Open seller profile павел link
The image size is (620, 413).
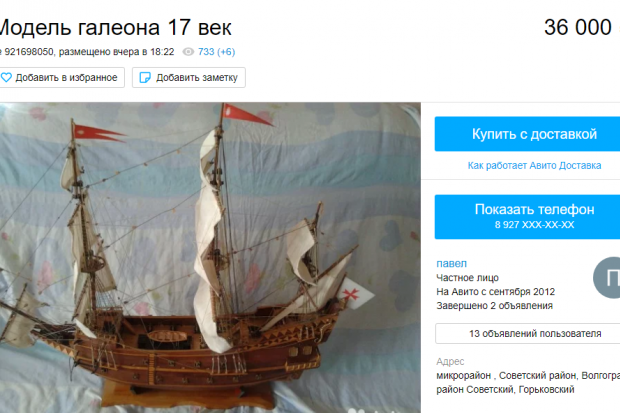[451, 263]
